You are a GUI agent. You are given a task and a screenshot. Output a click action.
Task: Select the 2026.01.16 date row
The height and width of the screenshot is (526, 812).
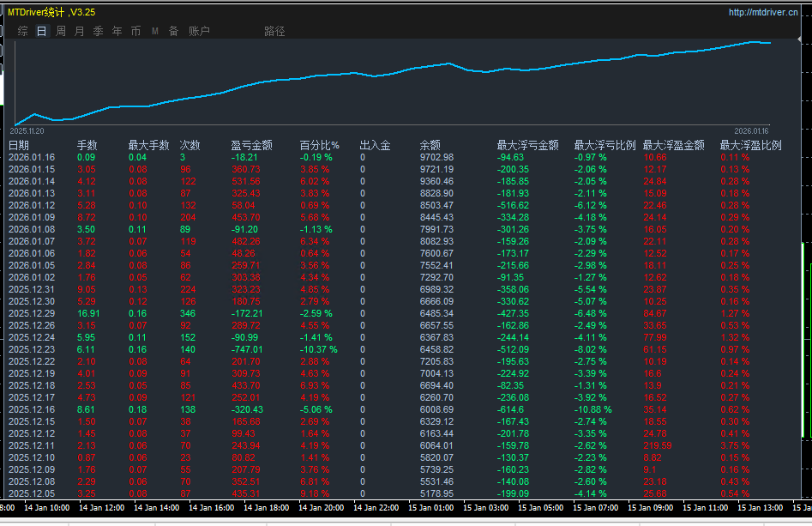(32, 157)
